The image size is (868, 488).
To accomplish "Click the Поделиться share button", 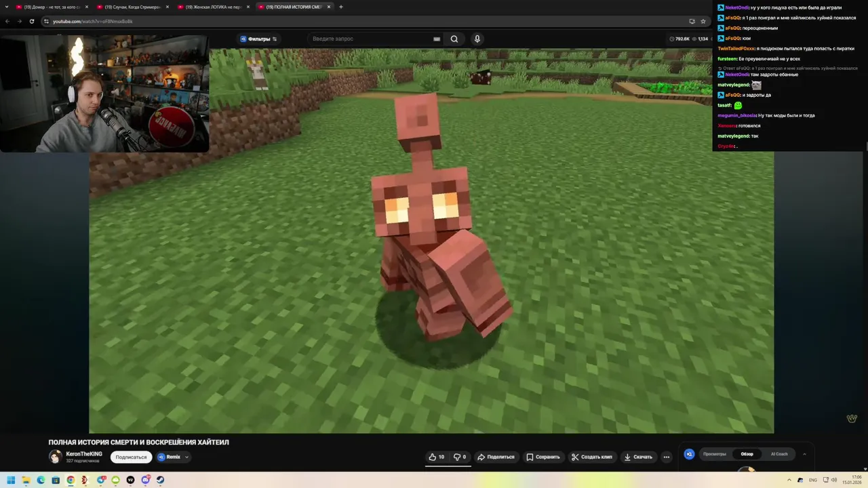I will pyautogui.click(x=496, y=457).
